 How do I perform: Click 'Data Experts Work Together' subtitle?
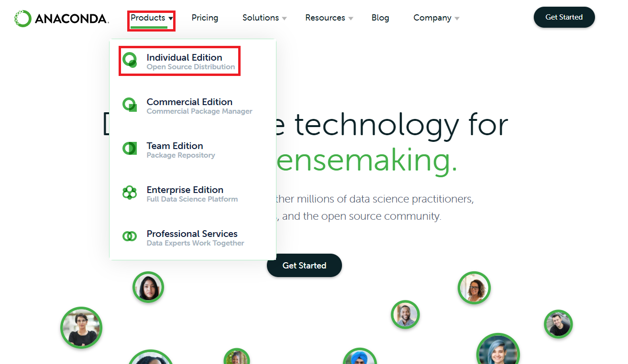[x=195, y=243]
